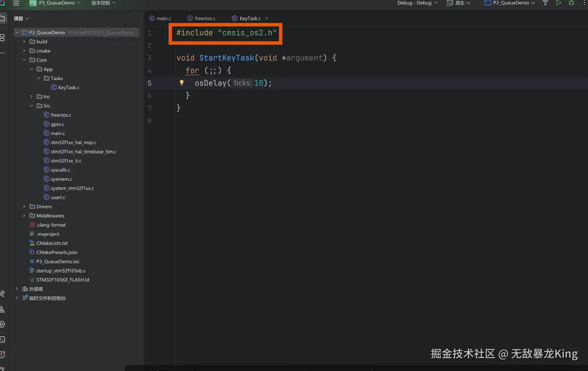This screenshot has width=588, height=371.
Task: Run the project with the green play icon
Action: coord(558,3)
